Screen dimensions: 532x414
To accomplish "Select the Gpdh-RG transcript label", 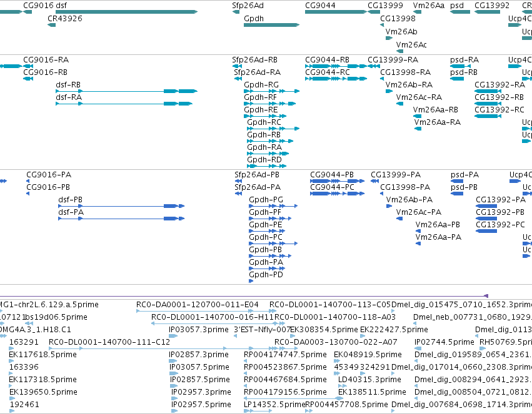I will tap(261, 85).
